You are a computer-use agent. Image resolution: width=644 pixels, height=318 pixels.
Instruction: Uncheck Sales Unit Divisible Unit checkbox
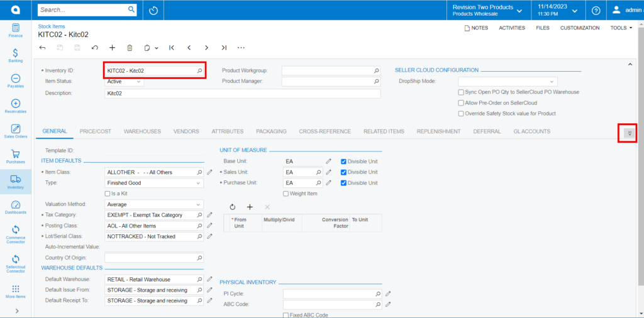(344, 172)
